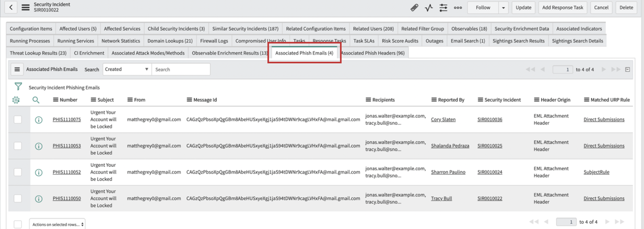This screenshot has height=229, width=644.
Task: Open reporter link Cory Slaten
Action: (443, 120)
